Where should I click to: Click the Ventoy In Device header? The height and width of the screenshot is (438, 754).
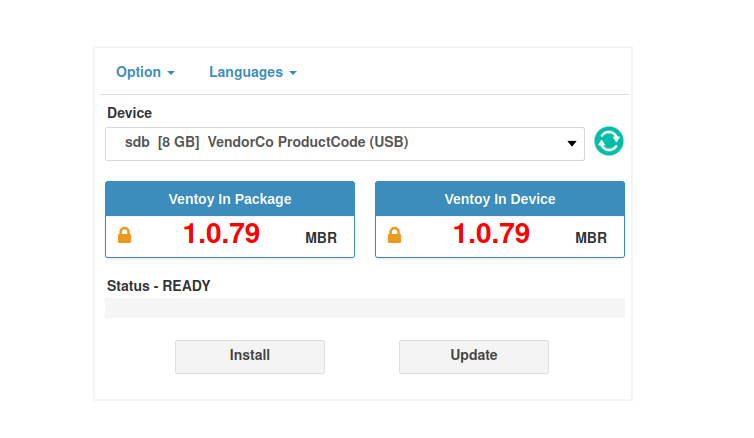pos(500,199)
